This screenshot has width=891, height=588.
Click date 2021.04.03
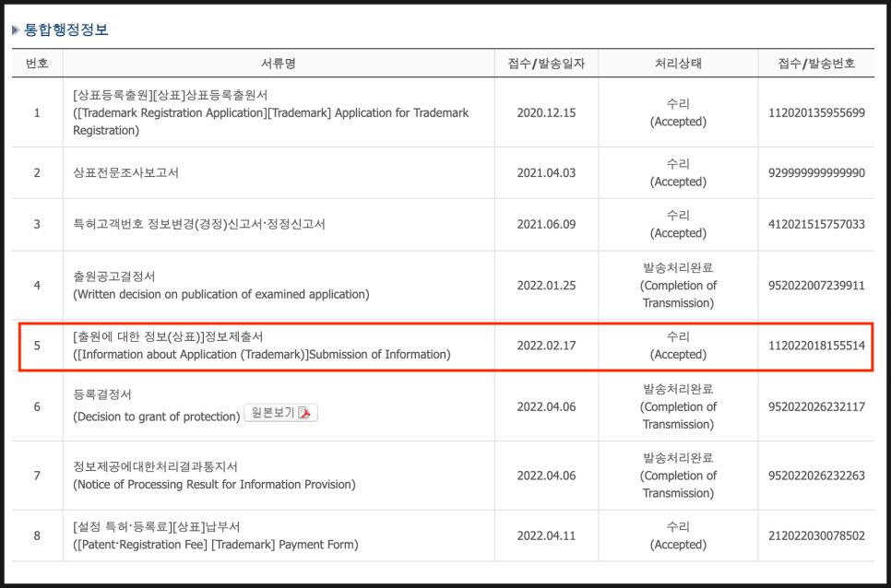546,172
